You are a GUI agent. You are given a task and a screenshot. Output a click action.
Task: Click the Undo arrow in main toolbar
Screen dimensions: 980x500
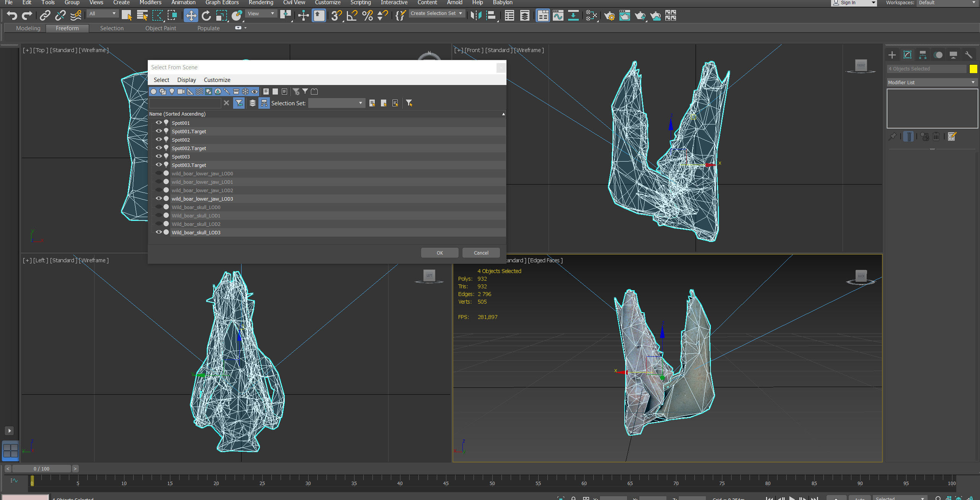point(11,15)
